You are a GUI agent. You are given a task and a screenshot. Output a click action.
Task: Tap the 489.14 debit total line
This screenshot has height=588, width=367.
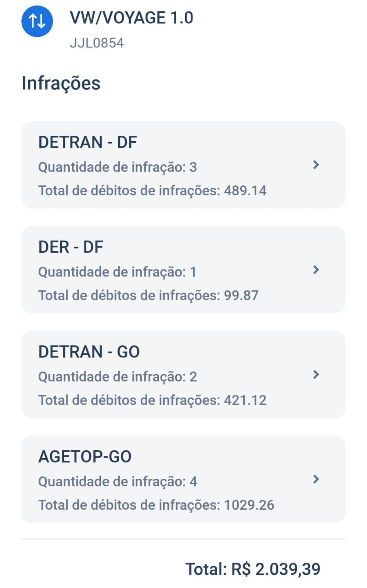click(x=152, y=191)
